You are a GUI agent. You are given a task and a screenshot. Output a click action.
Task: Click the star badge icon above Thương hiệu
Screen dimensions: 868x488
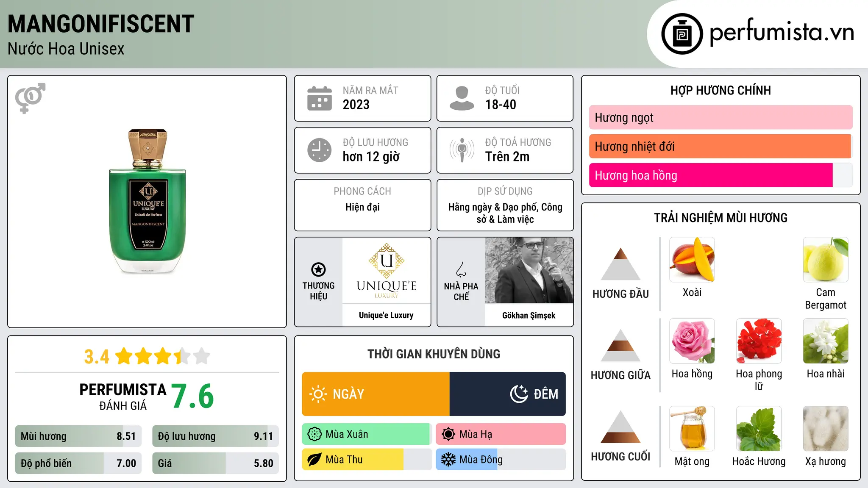coord(318,269)
